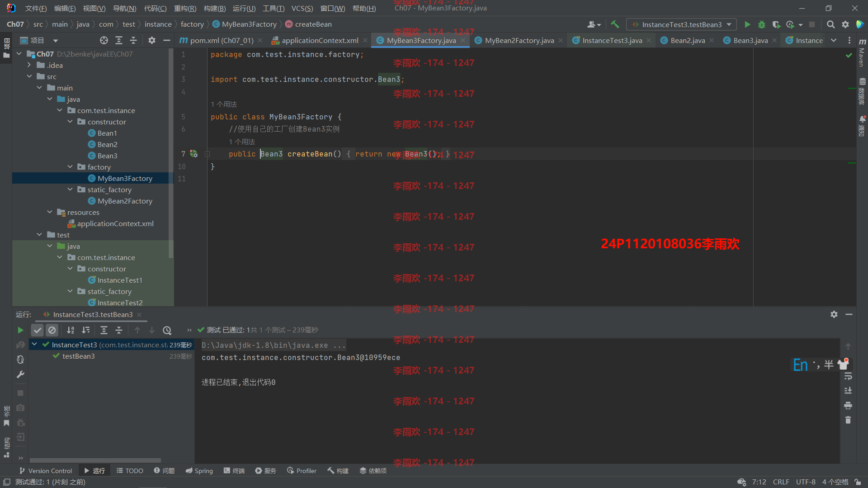
Task: Sort tests alphabetically
Action: (71, 330)
